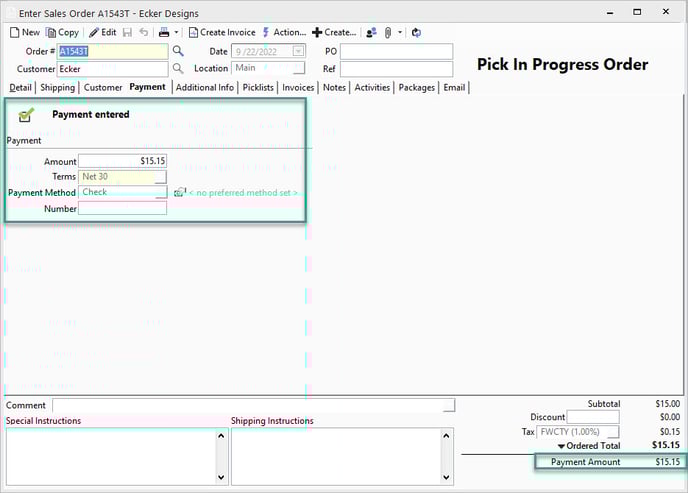Copy the current sales order
The height and width of the screenshot is (493, 688).
(63, 32)
